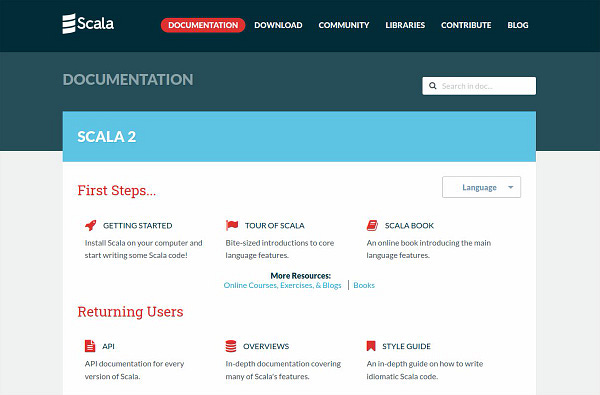Screen dimensions: 600x395
Task: Focus the Search in doc field
Action: [479, 86]
